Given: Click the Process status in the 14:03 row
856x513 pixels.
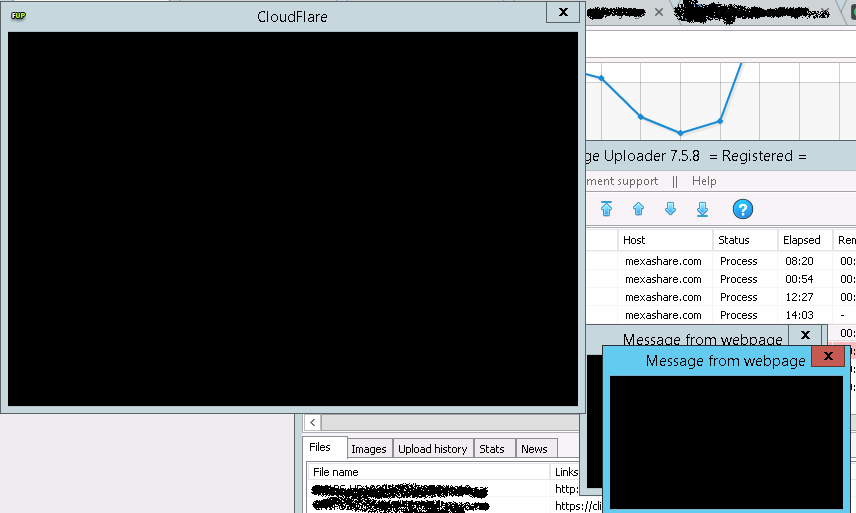Looking at the screenshot, I should 738,315.
